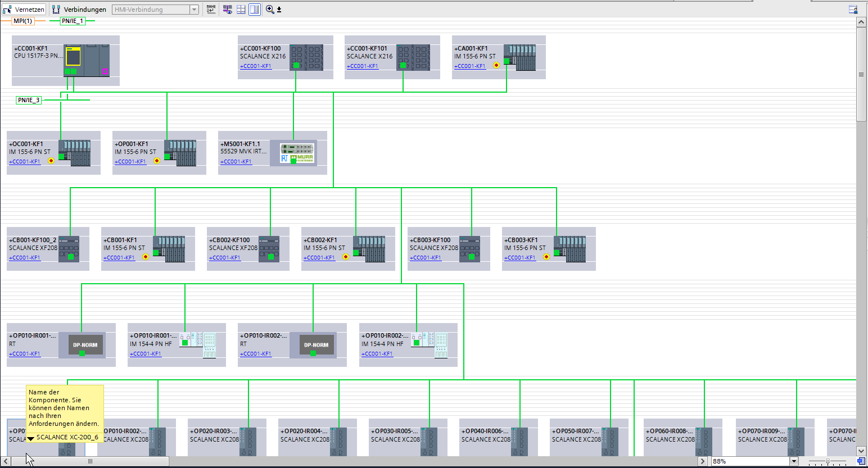Viewport: 868px width, 468px height.
Task: Click the zoom magnifier icon in toolbar
Action: pyautogui.click(x=270, y=10)
